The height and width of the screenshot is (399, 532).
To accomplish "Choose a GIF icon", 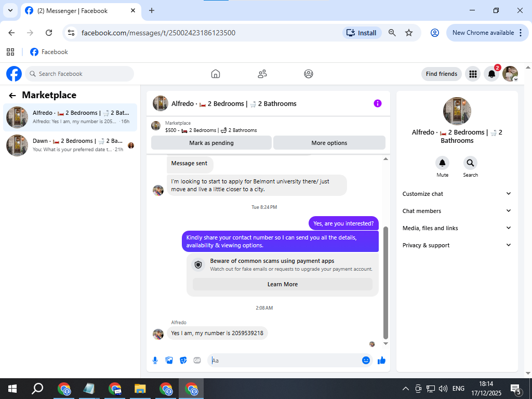I will point(197,361).
